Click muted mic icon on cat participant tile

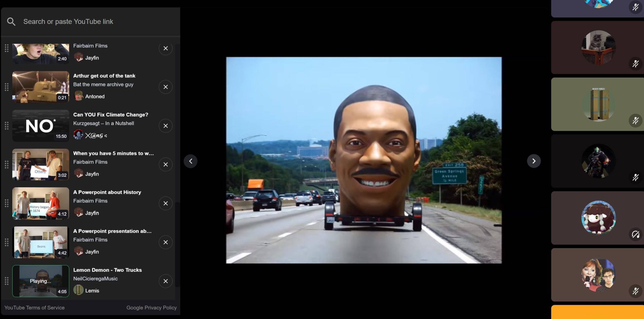[635, 64]
